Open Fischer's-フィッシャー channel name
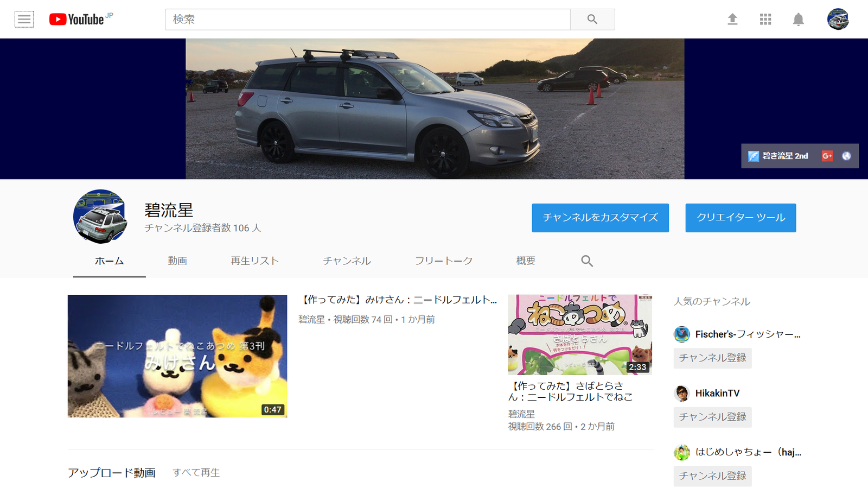868x488 pixels. (748, 334)
